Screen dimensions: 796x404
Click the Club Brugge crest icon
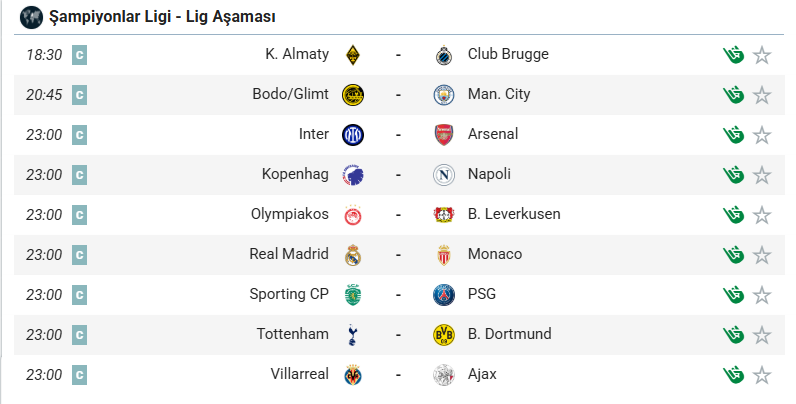[x=443, y=55]
